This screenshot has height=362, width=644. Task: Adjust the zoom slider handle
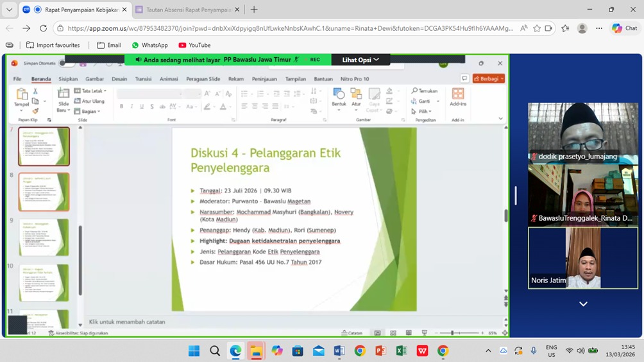coord(452,333)
